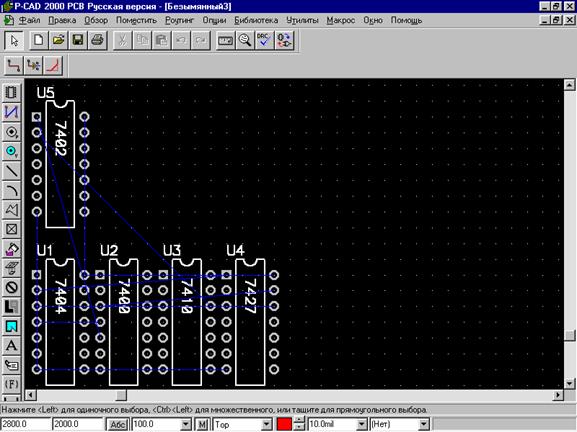Click the Print toolbar icon
This screenshot has width=577, height=432.
point(98,40)
